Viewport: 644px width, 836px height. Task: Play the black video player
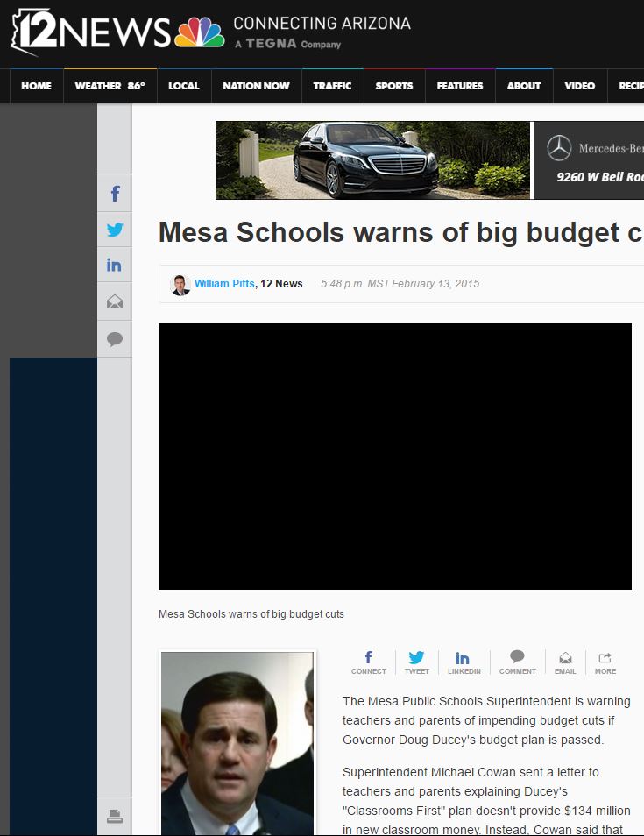click(x=395, y=457)
